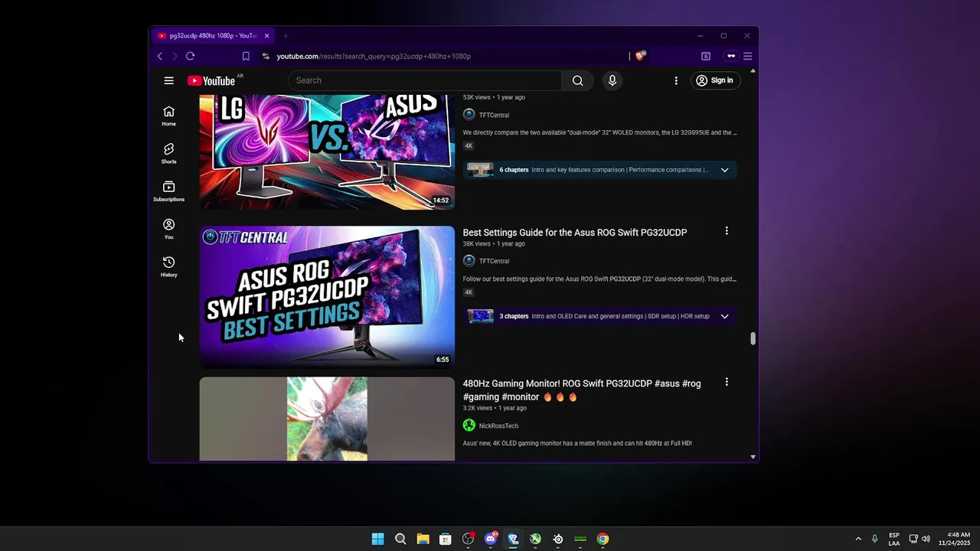Open Google Chrome from the taskbar

click(x=603, y=539)
